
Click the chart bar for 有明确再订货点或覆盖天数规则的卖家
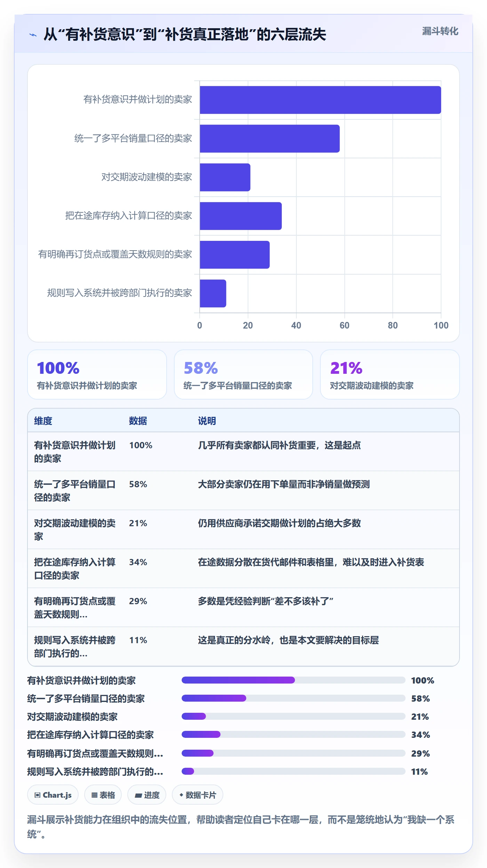[235, 254]
